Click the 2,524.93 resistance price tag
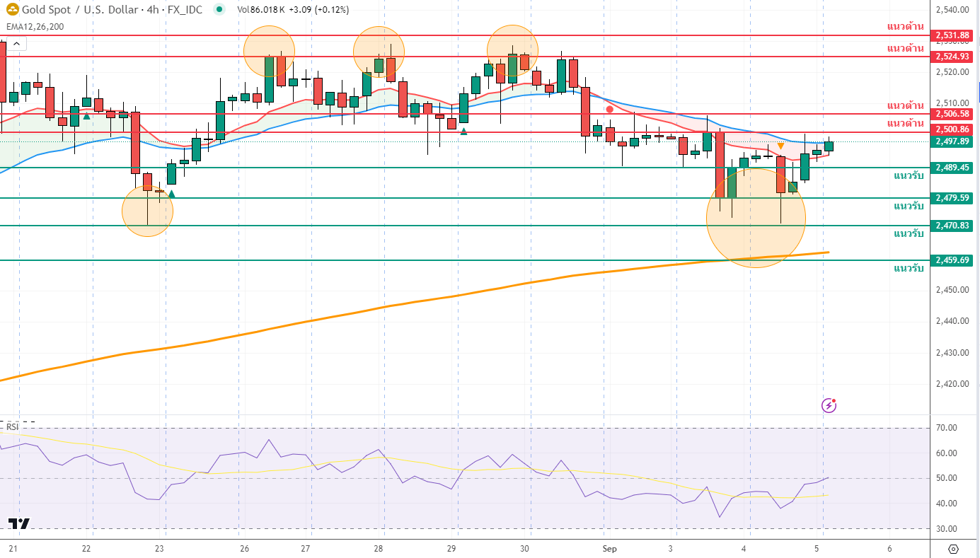Image resolution: width=980 pixels, height=558 pixels. [x=952, y=57]
